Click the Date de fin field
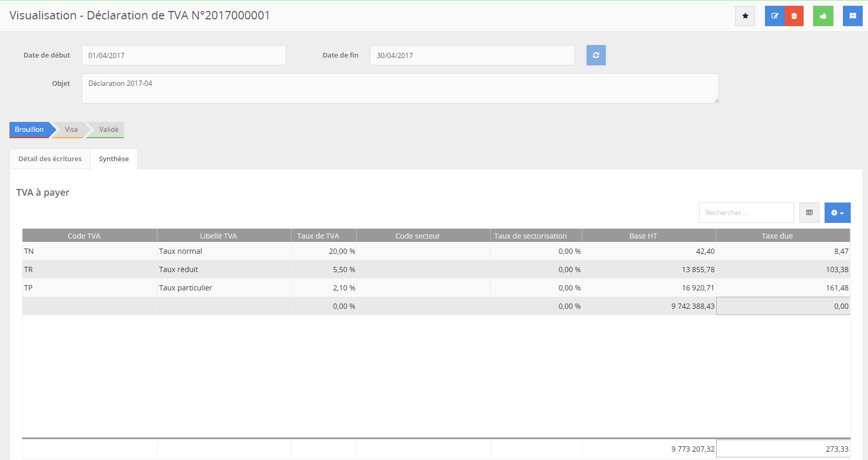868x460 pixels. point(471,55)
